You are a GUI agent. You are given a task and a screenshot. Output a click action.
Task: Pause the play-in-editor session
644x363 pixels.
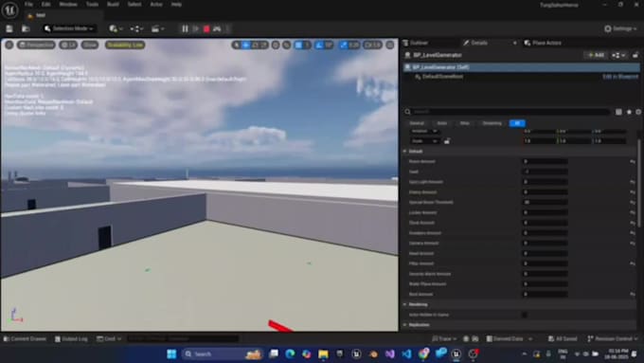[185, 28]
